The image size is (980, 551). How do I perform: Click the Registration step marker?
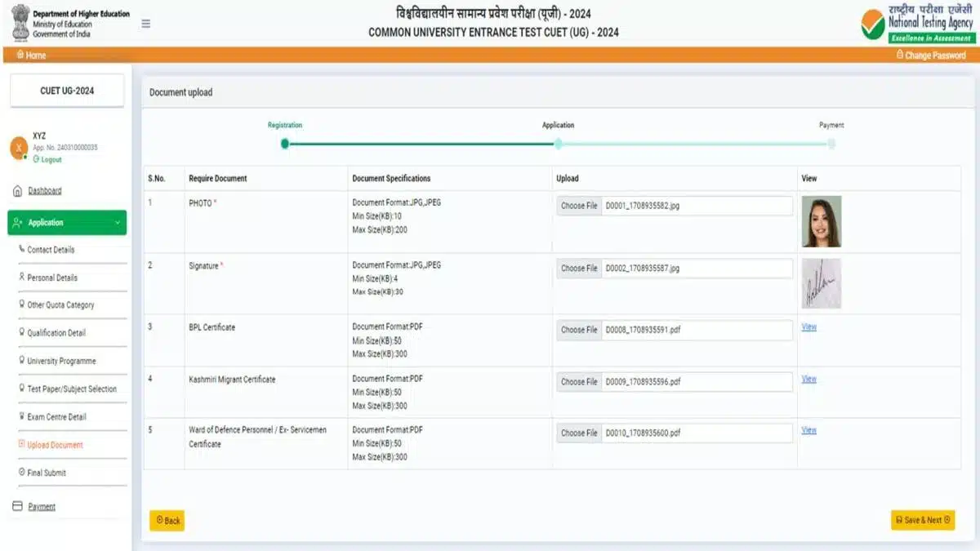(x=284, y=144)
